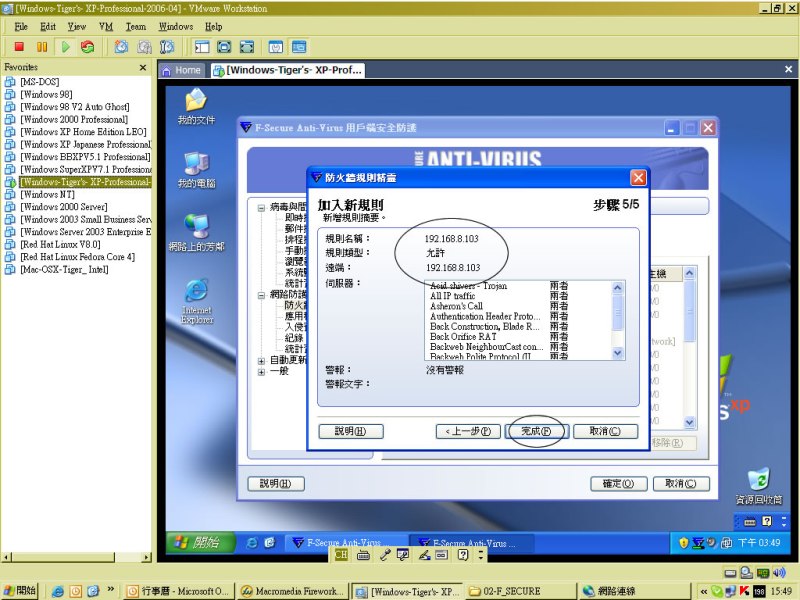Open the Team menu
Image resolution: width=800 pixels, height=600 pixels.
(136, 27)
